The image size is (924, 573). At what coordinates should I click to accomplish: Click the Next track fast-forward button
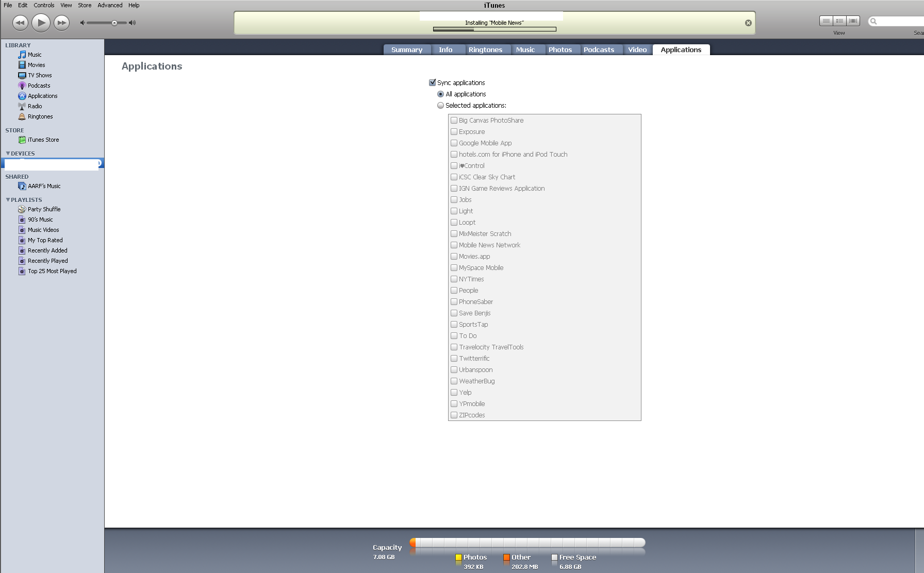62,23
